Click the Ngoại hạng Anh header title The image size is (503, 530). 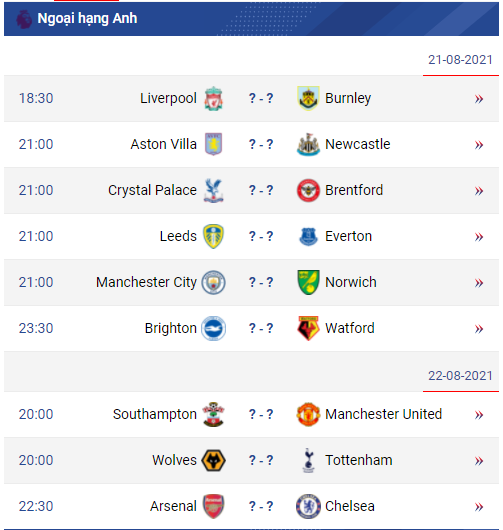87,19
